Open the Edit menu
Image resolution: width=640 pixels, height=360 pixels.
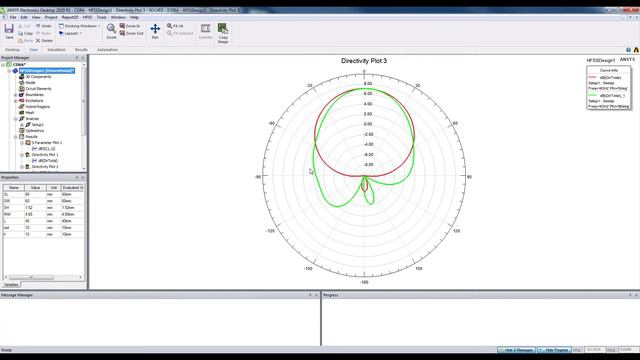(24, 17)
